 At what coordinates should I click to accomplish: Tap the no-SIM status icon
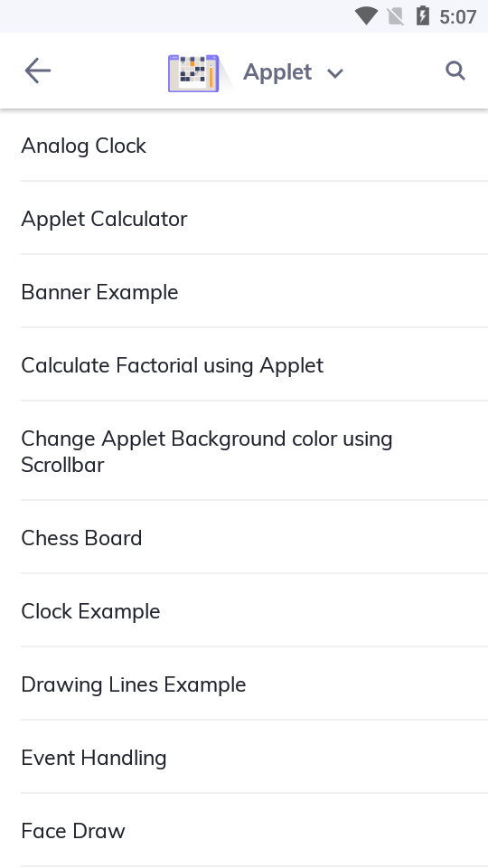(396, 16)
